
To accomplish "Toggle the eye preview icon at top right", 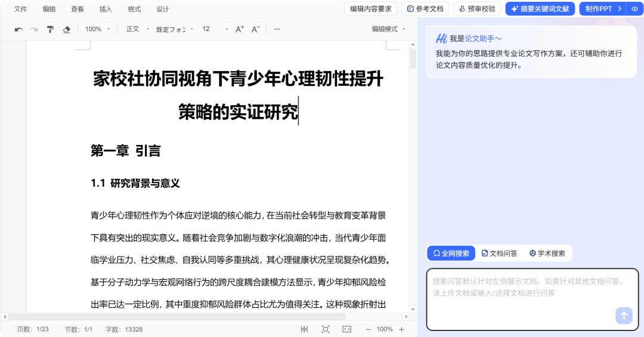I will pos(634,9).
